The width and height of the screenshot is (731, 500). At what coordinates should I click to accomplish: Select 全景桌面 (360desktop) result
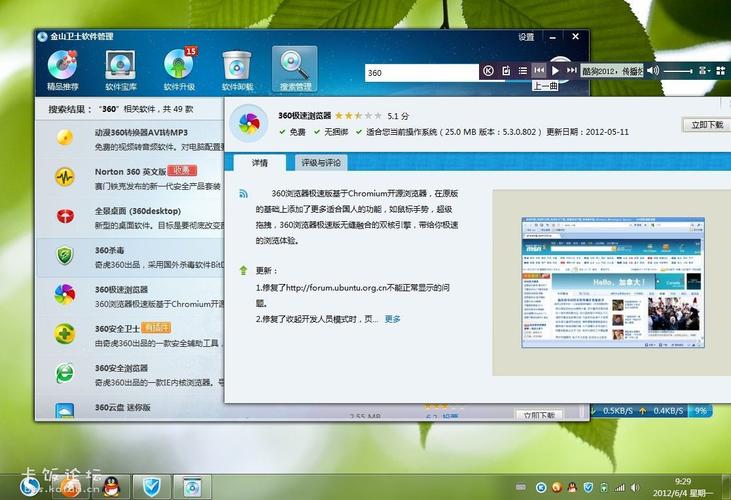point(131,218)
